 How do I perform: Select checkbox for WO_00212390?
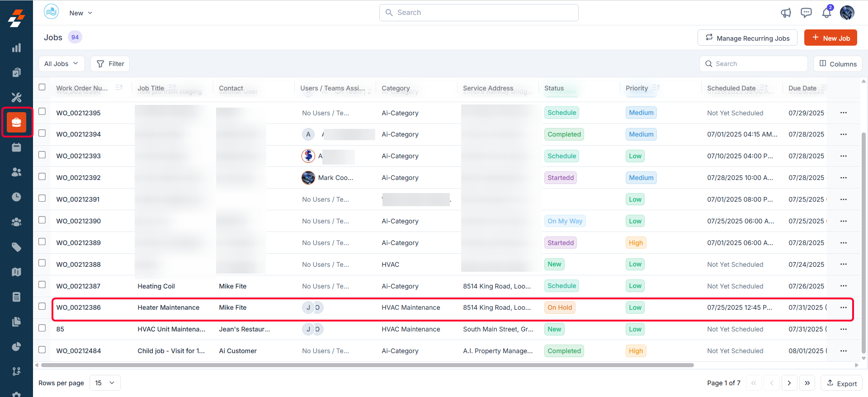coord(42,220)
